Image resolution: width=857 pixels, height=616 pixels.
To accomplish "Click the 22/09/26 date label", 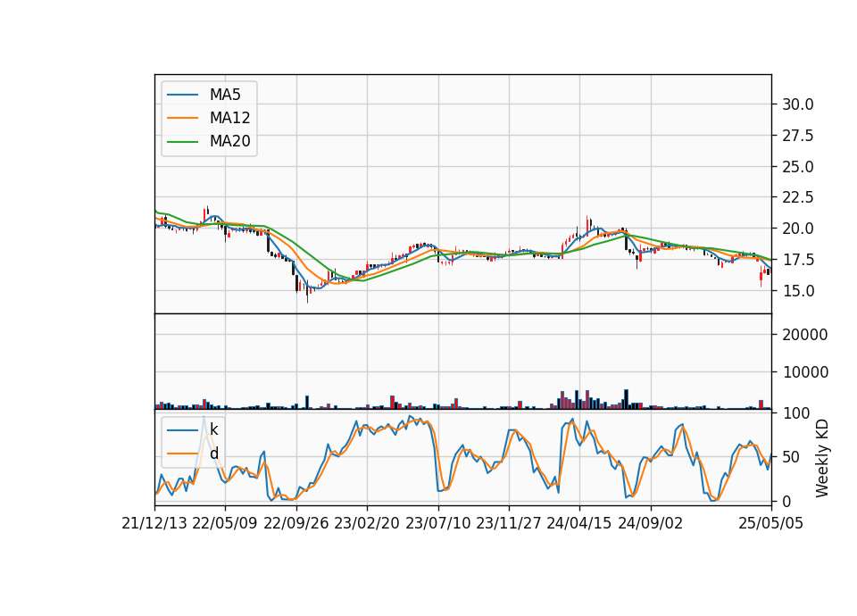I will click(x=296, y=523).
